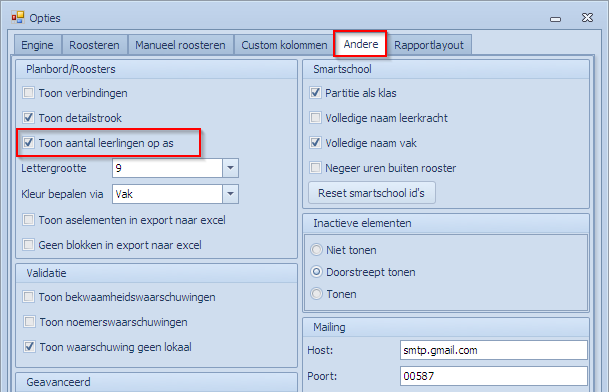Click the Lettergrootte label
Image resolution: width=609 pixels, height=392 pixels.
tap(54, 168)
